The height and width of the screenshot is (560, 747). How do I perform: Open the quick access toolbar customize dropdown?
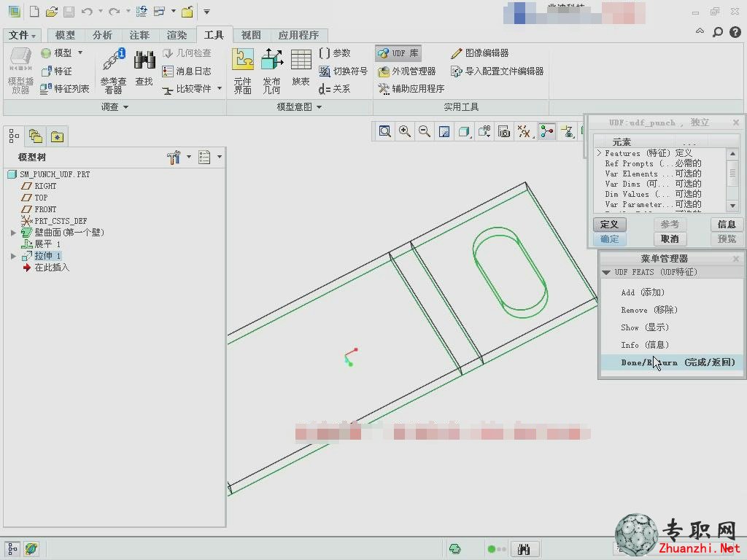pyautogui.click(x=206, y=12)
